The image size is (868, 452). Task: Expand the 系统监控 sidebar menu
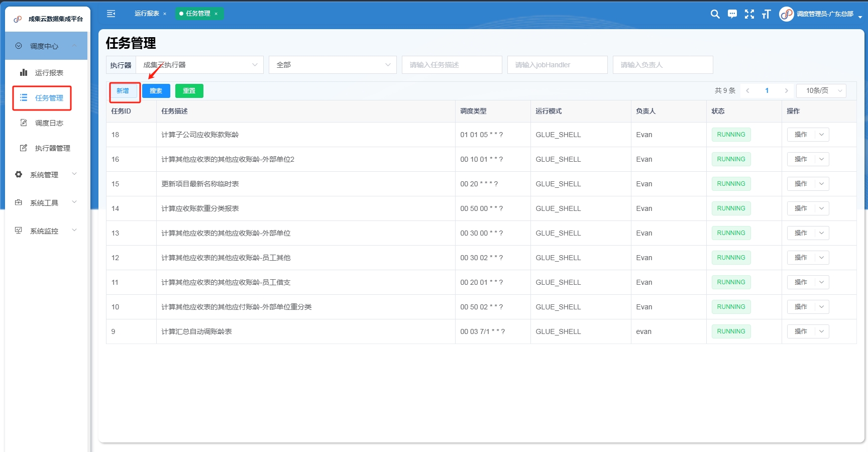45,231
